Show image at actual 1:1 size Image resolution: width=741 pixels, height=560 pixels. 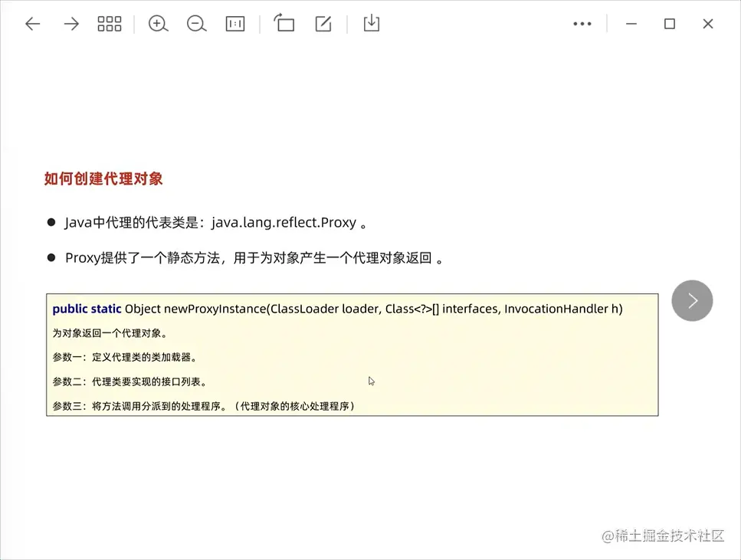click(235, 24)
